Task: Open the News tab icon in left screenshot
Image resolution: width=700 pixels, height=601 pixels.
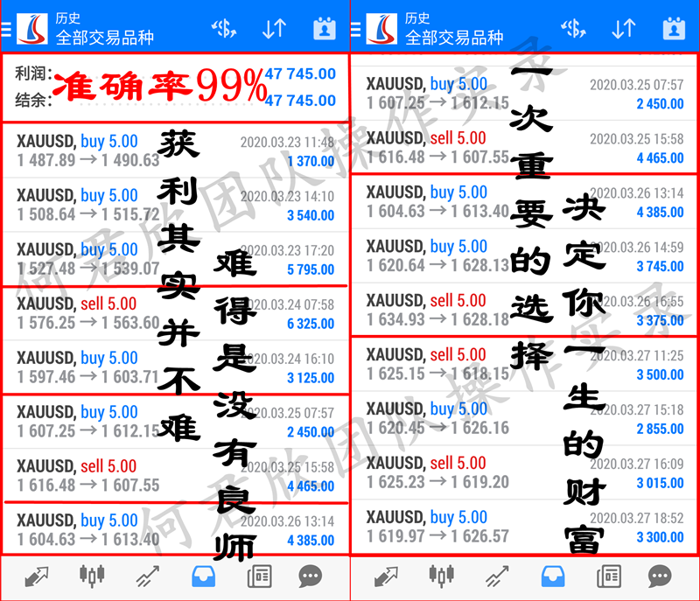Action: coord(259,577)
